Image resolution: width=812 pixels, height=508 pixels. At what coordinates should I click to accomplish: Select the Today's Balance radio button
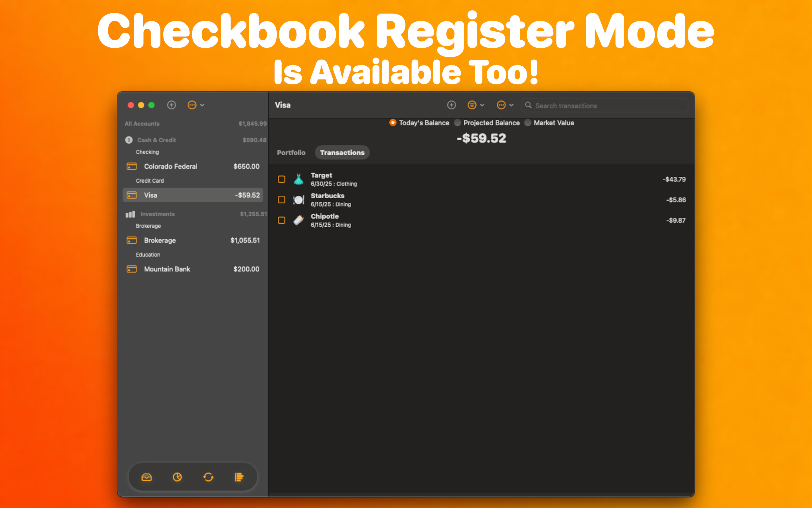pos(392,123)
